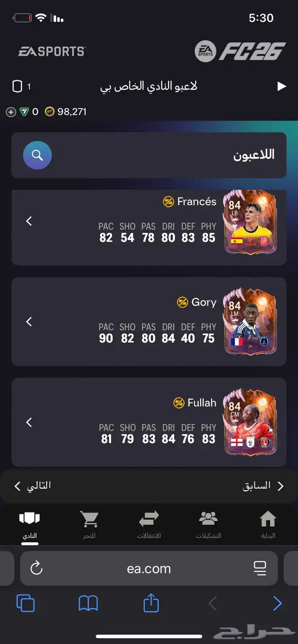Expand the Francés player row chevron
Screen dimensions: 298x644
click(29, 221)
